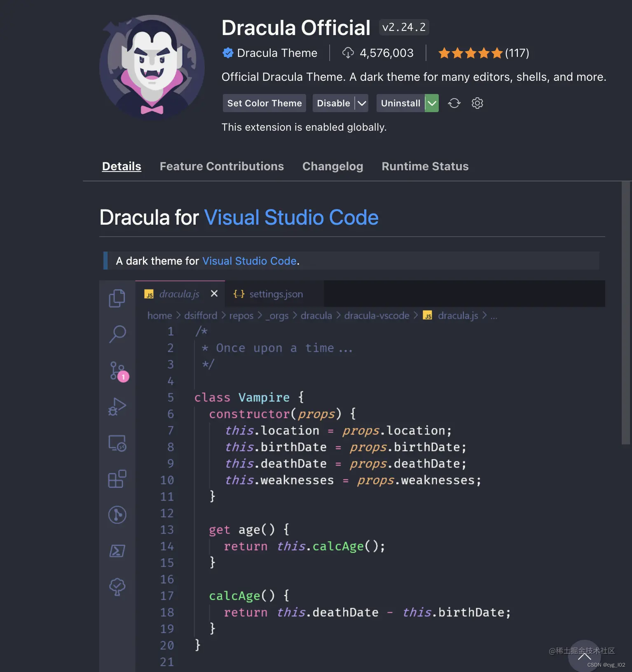Viewport: 632px width, 672px height.
Task: Click line number 5 in the gutter
Action: click(171, 397)
